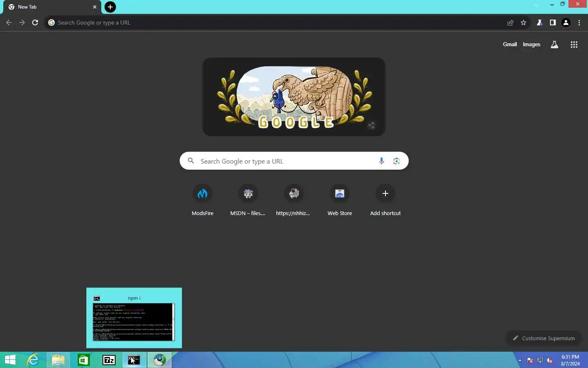Open the Web Store shortcut
The height and width of the screenshot is (368, 588).
(x=339, y=200)
